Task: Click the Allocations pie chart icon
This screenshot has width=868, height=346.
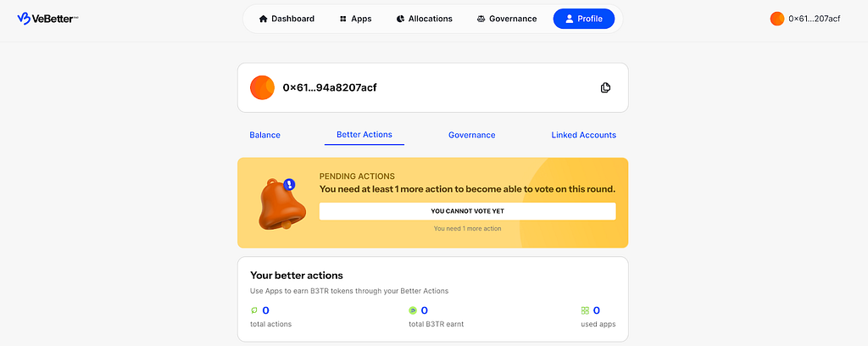Action: (400, 19)
